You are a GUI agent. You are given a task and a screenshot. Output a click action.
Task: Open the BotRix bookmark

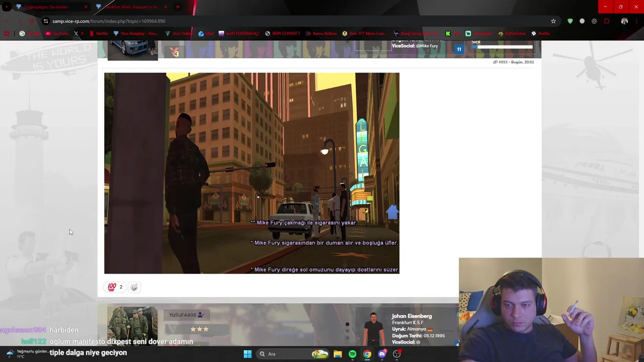(x=540, y=34)
